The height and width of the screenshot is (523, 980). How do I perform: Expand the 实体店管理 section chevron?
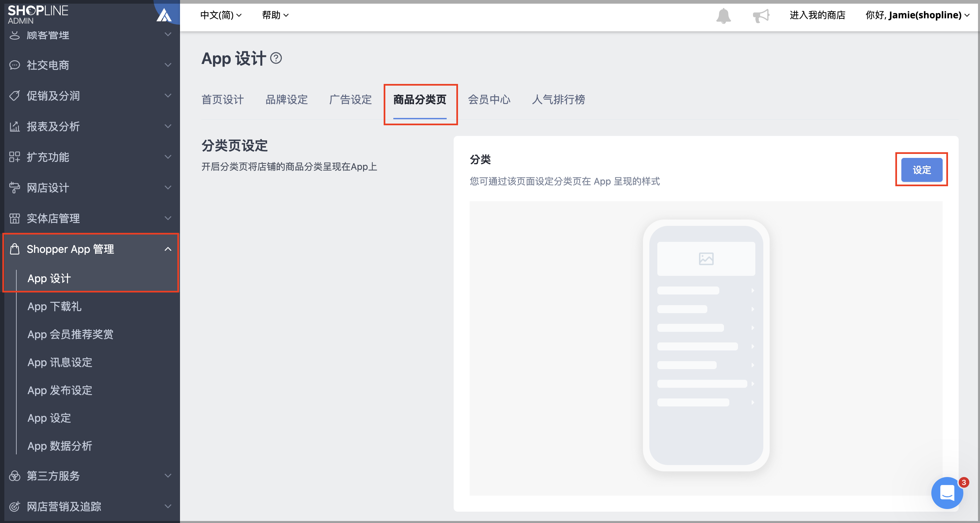pos(168,219)
